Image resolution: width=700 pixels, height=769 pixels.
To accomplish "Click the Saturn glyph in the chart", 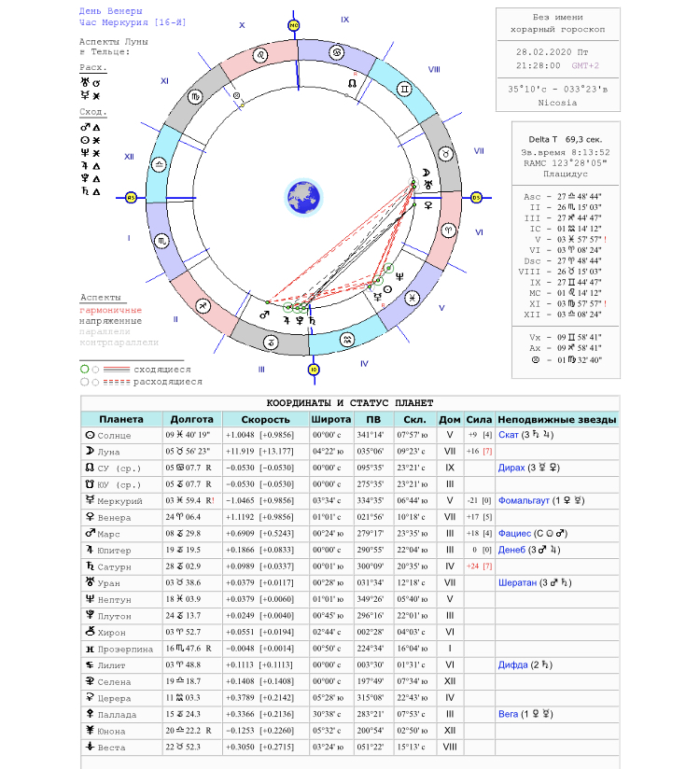I will 313,321.
